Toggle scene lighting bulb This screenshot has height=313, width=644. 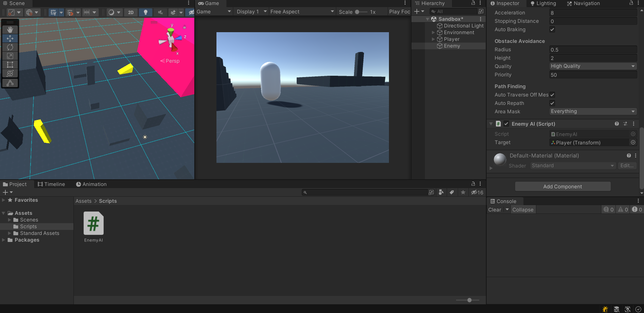click(x=146, y=12)
